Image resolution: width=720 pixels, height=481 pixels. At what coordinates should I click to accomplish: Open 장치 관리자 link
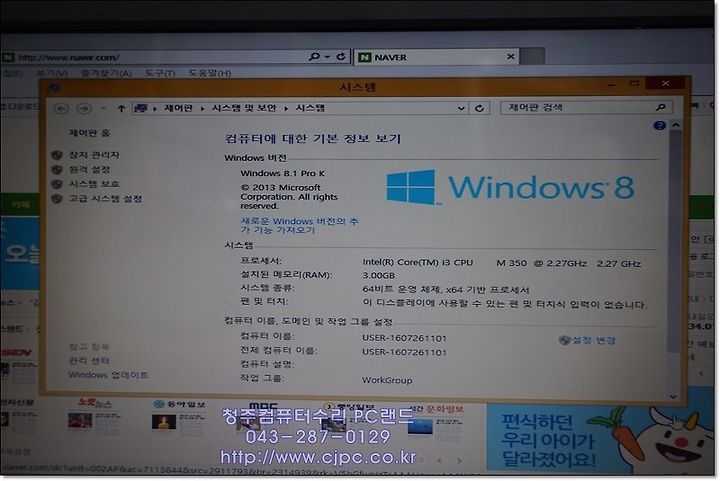click(94, 155)
